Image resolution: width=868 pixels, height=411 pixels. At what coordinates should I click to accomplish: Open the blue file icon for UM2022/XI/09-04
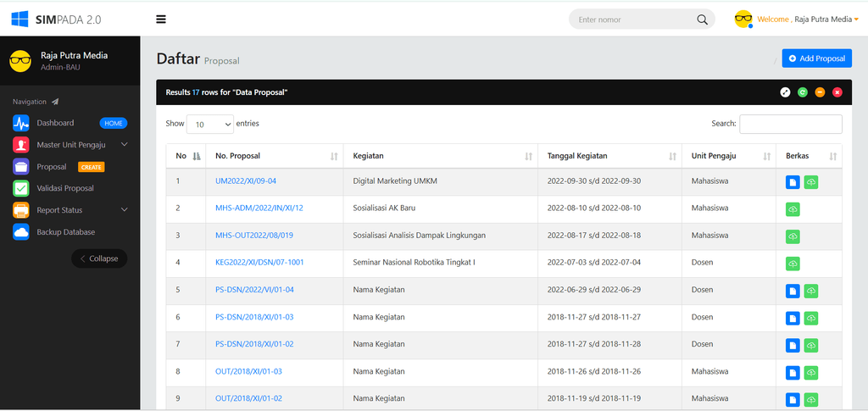pyautogui.click(x=793, y=182)
